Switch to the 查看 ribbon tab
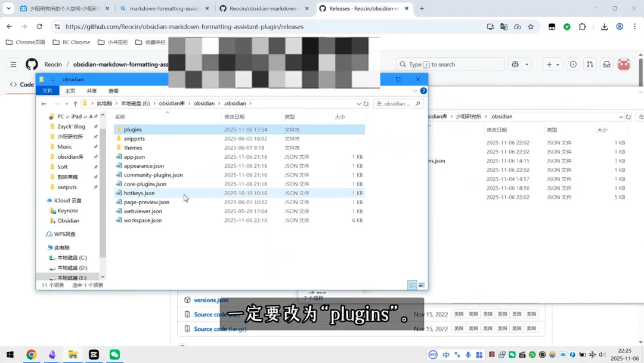644x363 pixels. tap(113, 91)
